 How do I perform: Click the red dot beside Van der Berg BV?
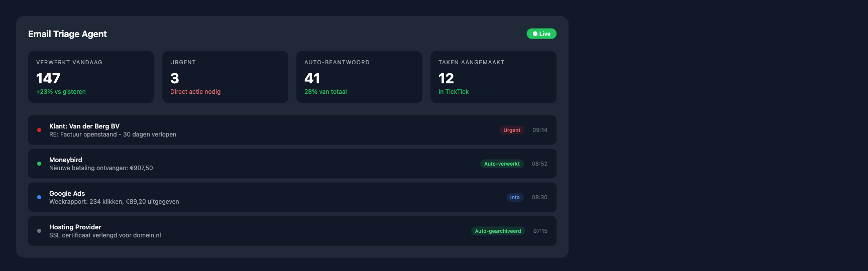[x=39, y=130]
